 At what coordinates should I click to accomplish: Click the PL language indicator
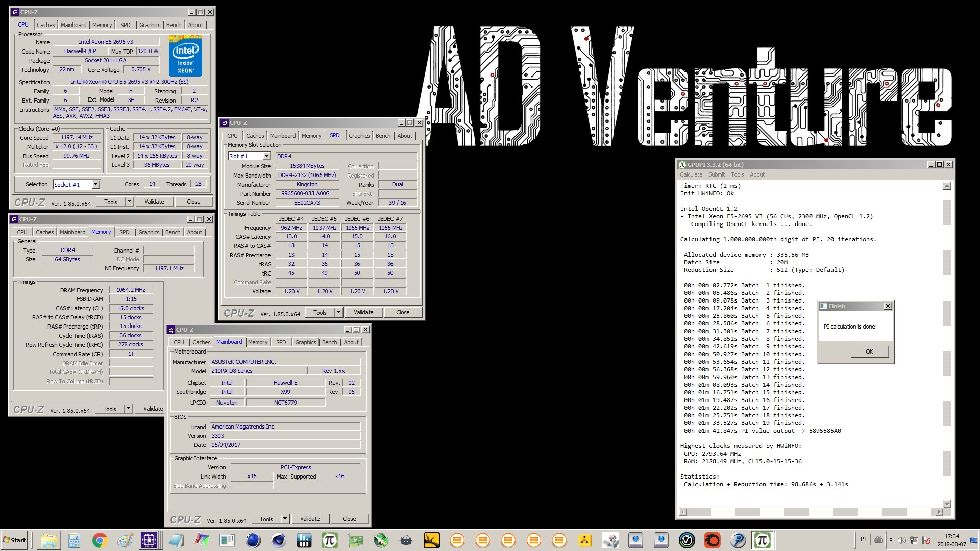tap(864, 539)
